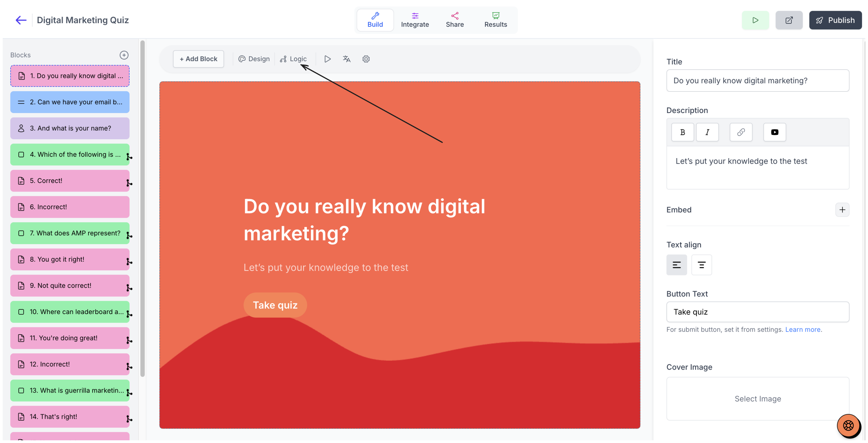Switch to the Integrate tab
Image resolution: width=868 pixels, height=443 pixels.
(415, 20)
